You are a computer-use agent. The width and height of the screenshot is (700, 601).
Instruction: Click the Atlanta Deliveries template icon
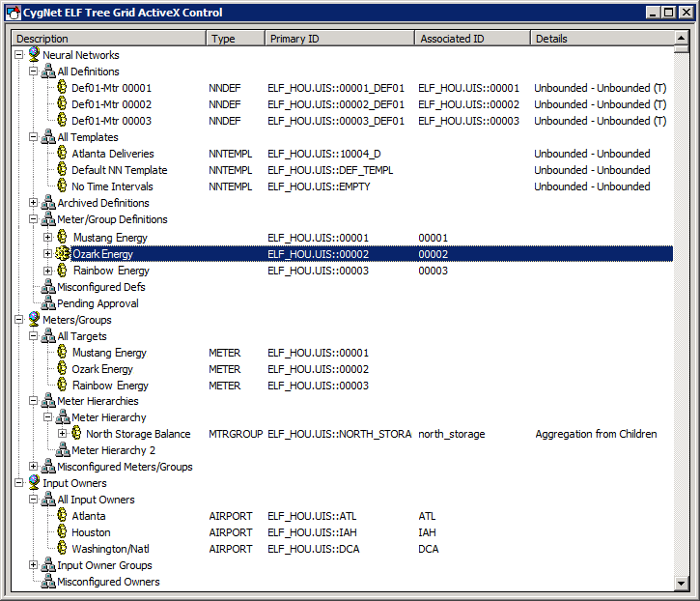coord(63,153)
